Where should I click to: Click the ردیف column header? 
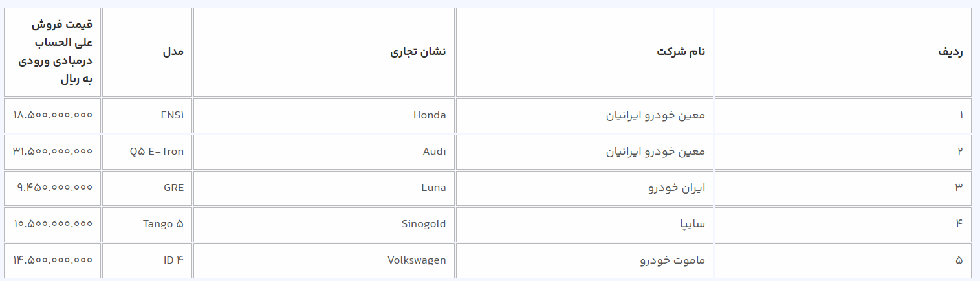coord(950,52)
